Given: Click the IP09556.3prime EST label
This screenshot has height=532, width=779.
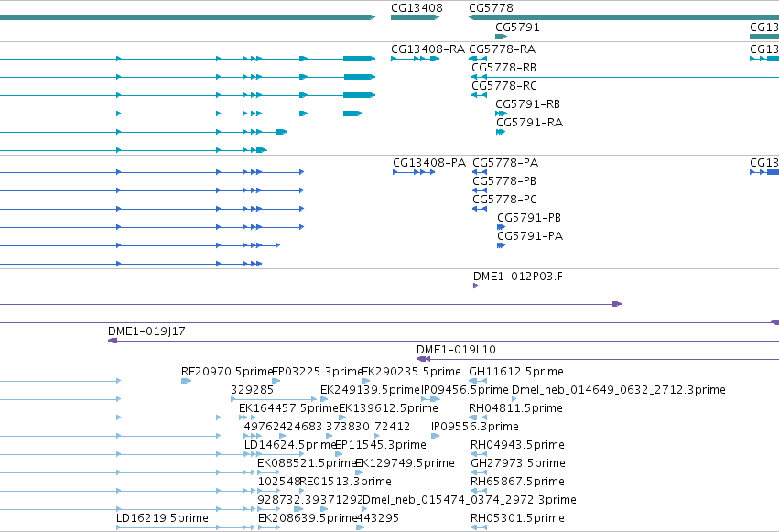Looking at the screenshot, I should (x=475, y=427).
